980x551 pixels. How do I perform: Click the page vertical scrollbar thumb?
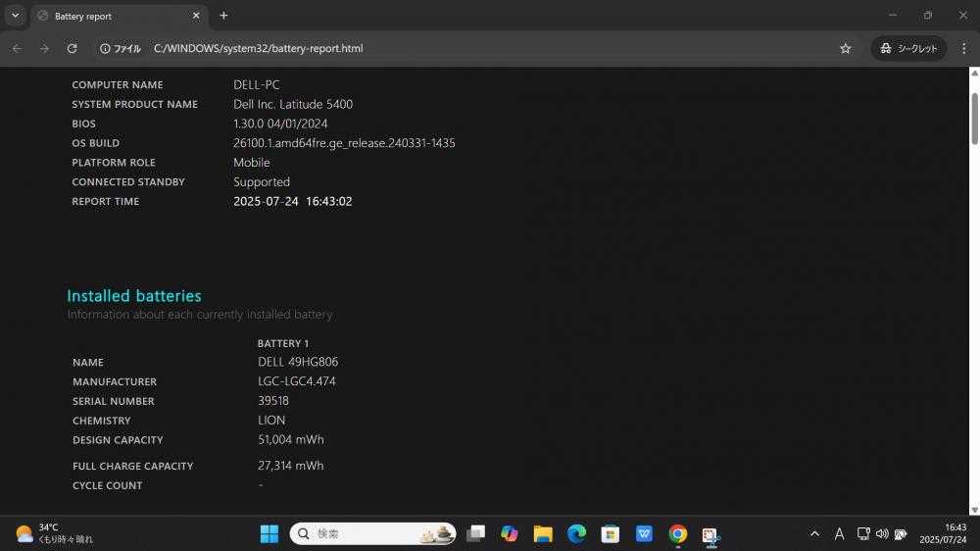[x=974, y=119]
